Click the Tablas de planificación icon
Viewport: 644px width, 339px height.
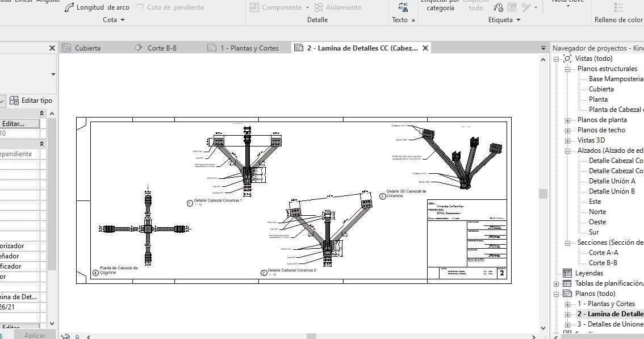(x=567, y=283)
